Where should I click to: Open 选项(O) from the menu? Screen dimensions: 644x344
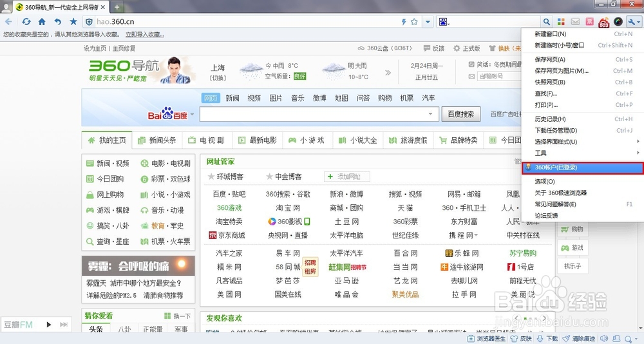click(x=582, y=181)
